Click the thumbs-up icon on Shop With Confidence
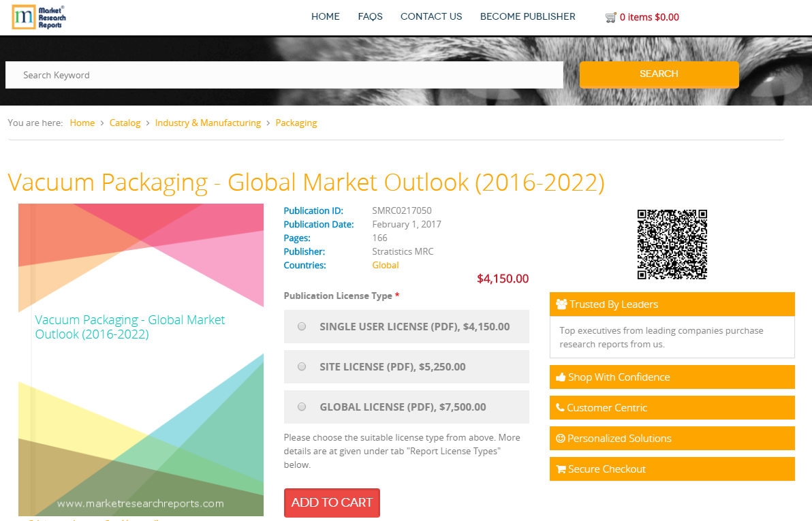This screenshot has width=812, height=521. (561, 377)
